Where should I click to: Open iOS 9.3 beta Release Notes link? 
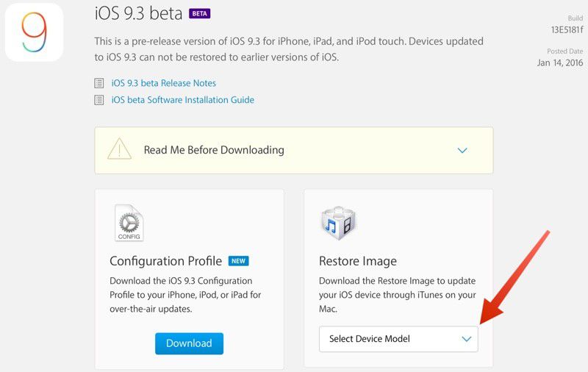click(x=163, y=83)
